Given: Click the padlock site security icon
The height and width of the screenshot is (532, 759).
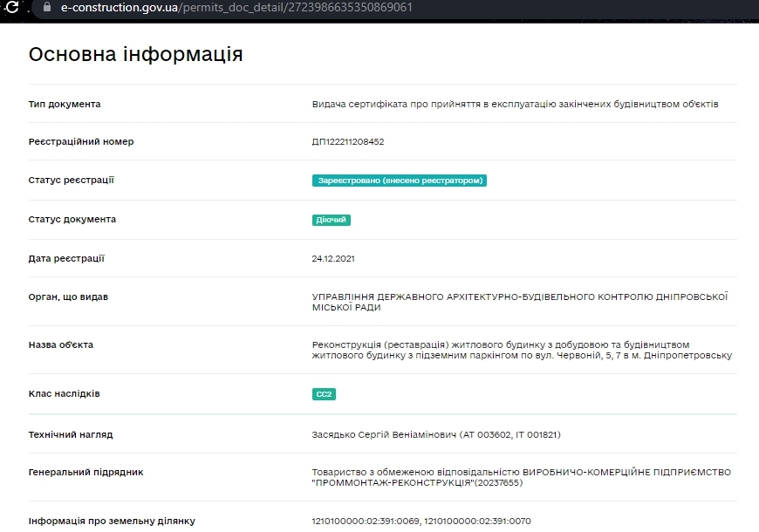Looking at the screenshot, I should coord(47,7).
